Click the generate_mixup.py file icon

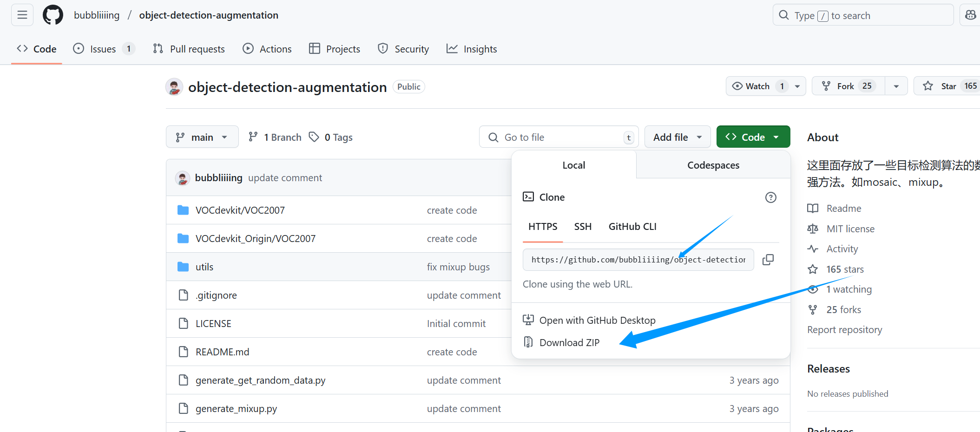(183, 408)
